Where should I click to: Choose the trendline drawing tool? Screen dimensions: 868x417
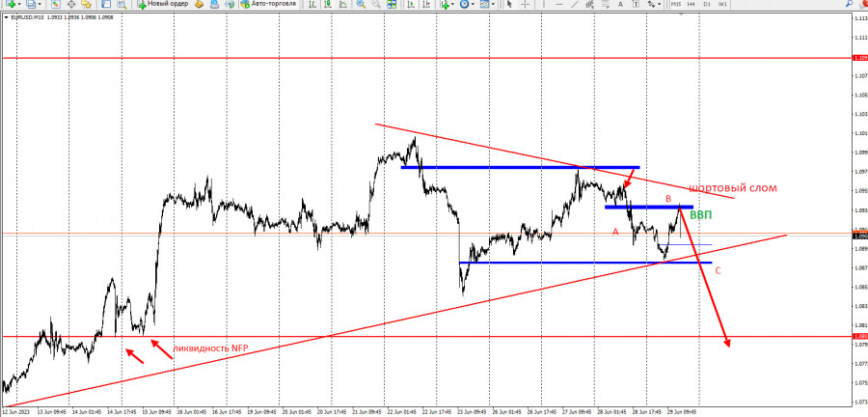click(x=574, y=4)
